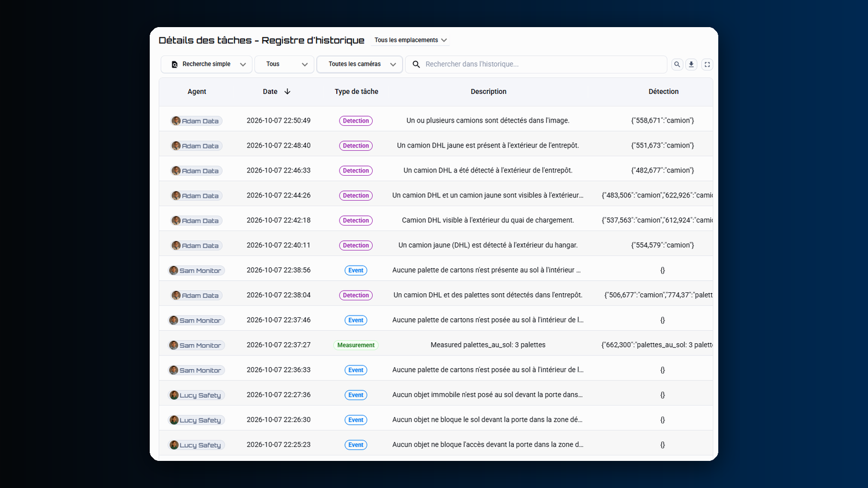
Task: Select date 2026-10-07 22:36:33
Action: (x=279, y=370)
